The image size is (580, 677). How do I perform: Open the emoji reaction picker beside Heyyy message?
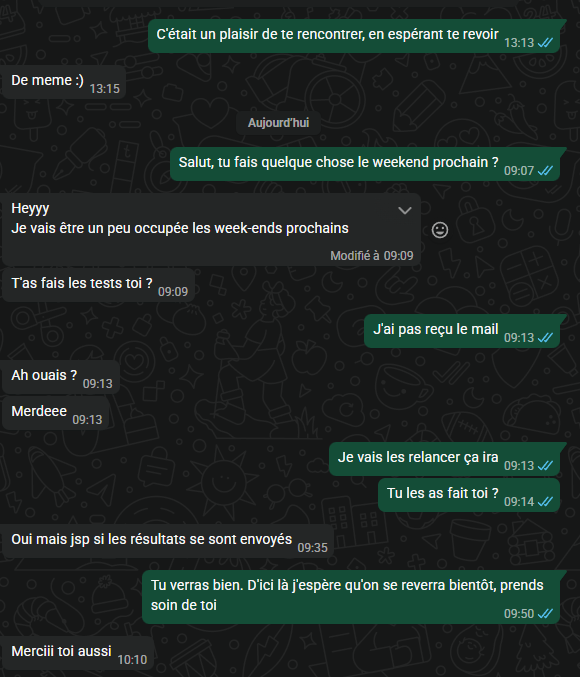(x=440, y=230)
